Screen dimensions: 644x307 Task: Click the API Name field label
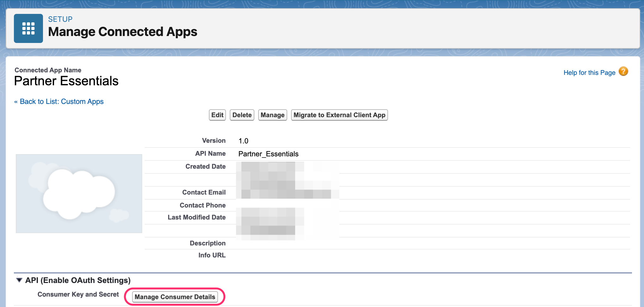pos(210,153)
